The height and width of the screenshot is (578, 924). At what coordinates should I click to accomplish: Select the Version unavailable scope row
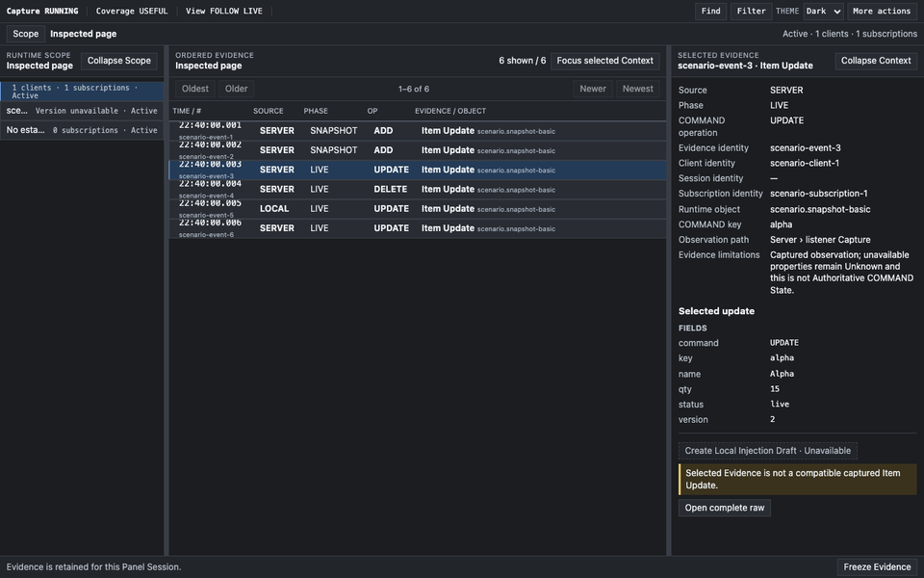82,111
